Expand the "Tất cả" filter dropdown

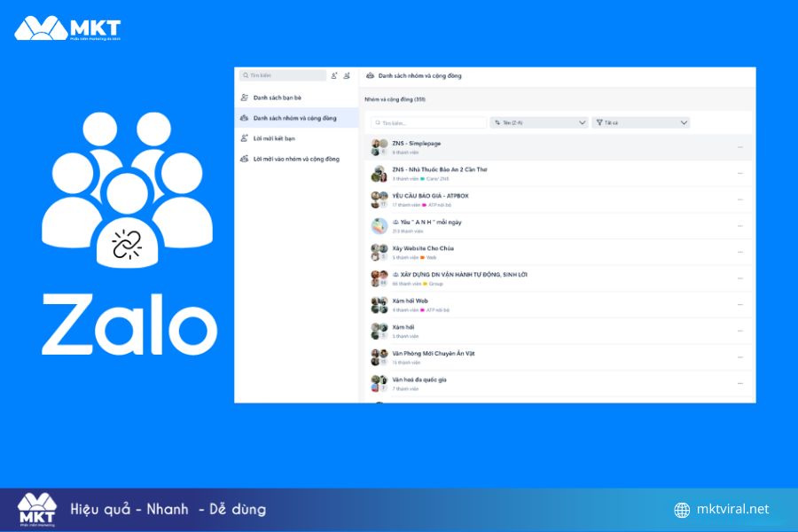pyautogui.click(x=641, y=122)
